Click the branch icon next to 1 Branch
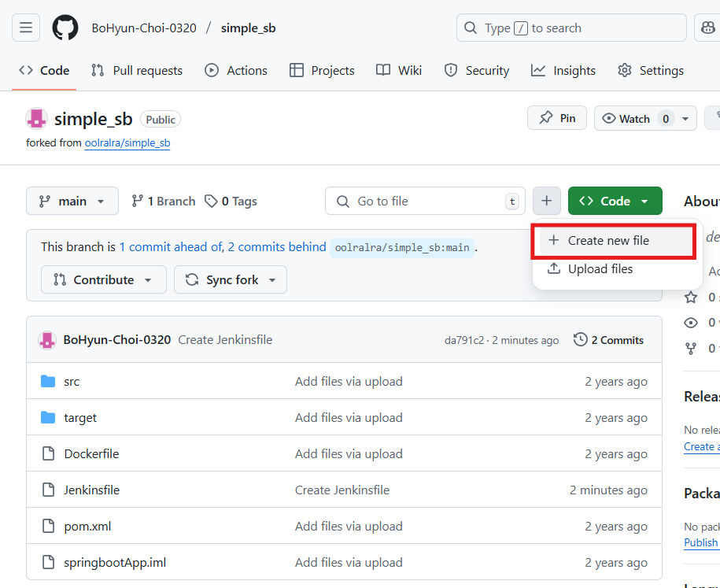 pyautogui.click(x=137, y=201)
